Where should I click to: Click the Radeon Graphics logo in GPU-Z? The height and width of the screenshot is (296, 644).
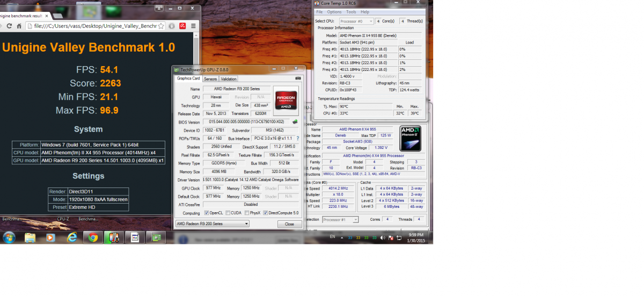click(286, 100)
